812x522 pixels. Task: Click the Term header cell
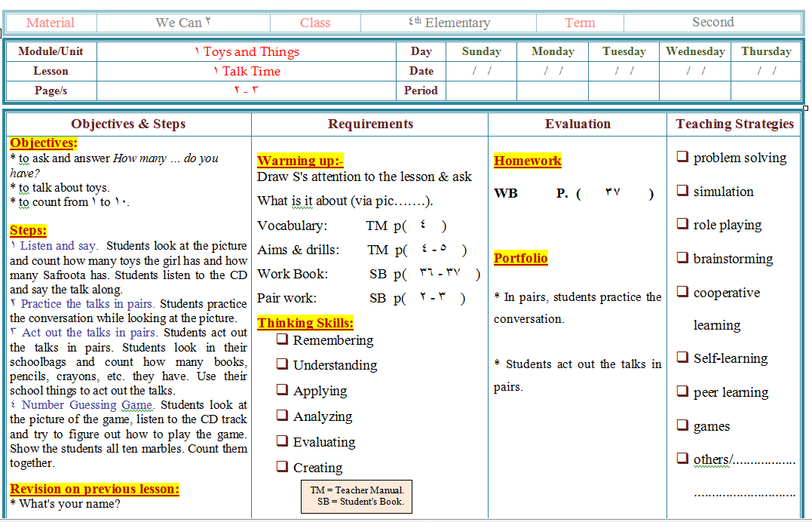(580, 23)
